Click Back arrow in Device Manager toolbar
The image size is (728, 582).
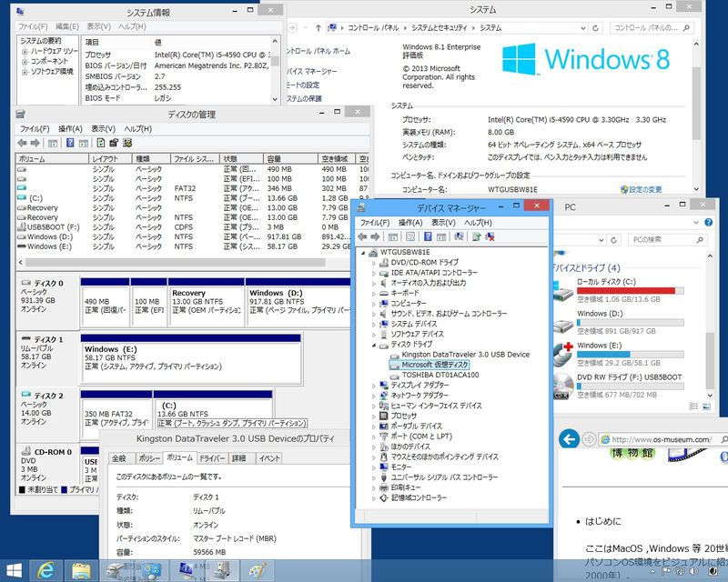(362, 237)
